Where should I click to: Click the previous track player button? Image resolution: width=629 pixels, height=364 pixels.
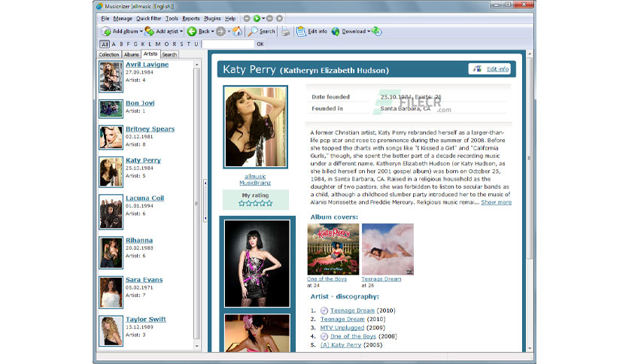(x=247, y=19)
